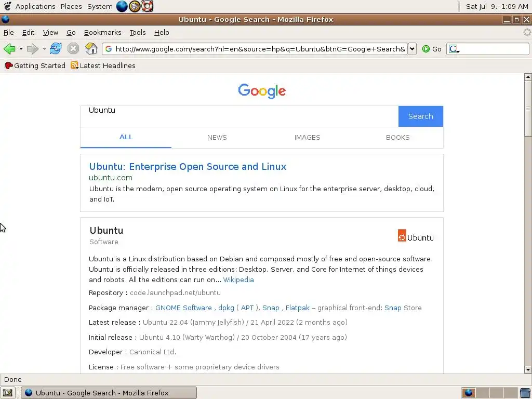Click the Ubuntu 4.10 (Warty Warthog) text
The image size is (532, 399).
187,337
